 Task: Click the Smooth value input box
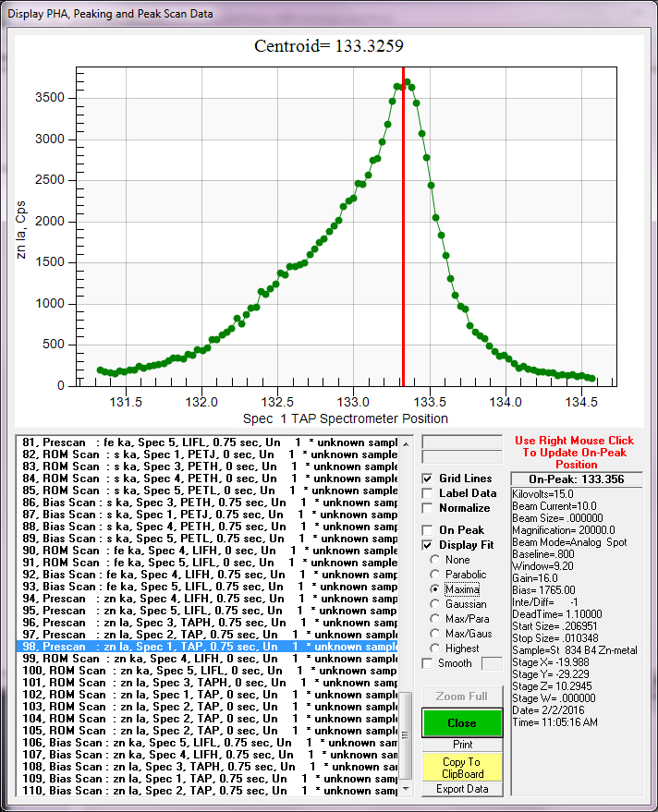(492, 663)
